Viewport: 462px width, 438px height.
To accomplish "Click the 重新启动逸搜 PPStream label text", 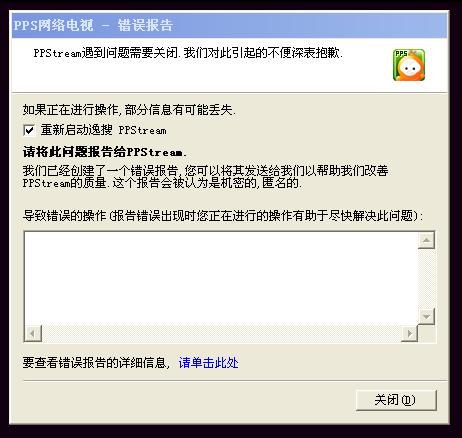I will tap(103, 130).
